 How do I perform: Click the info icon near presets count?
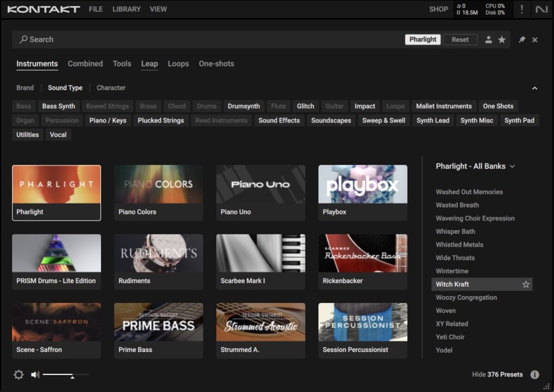click(x=535, y=374)
